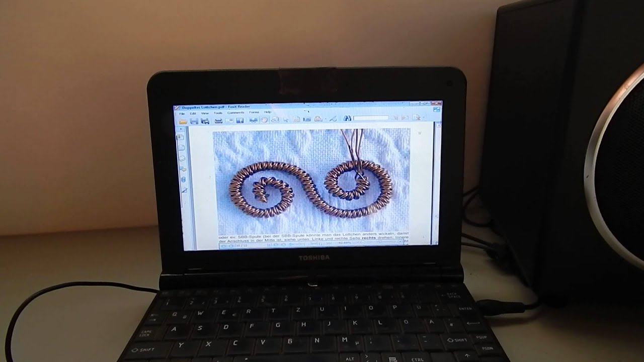Open the Pages thumbnails panel icon
The height and width of the screenshot is (362, 644).
coord(181,147)
